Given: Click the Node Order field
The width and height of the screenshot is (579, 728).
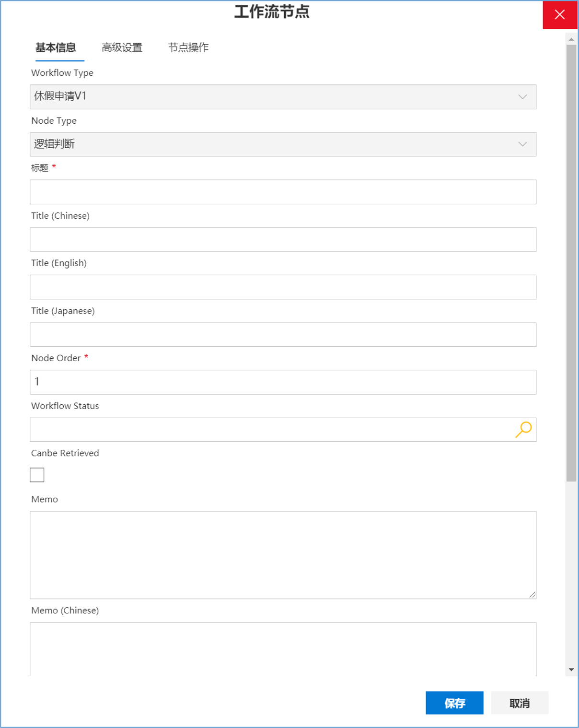Looking at the screenshot, I should pos(283,382).
